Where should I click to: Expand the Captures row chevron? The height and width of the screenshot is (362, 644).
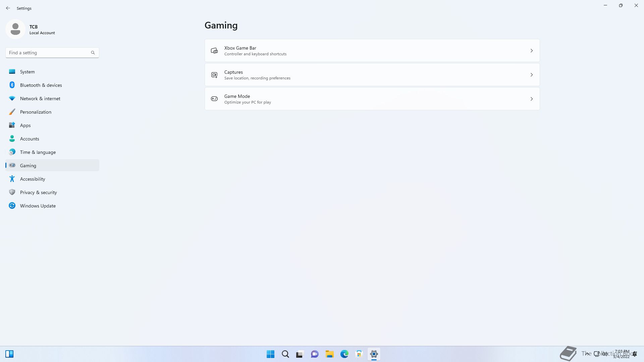pos(532,75)
